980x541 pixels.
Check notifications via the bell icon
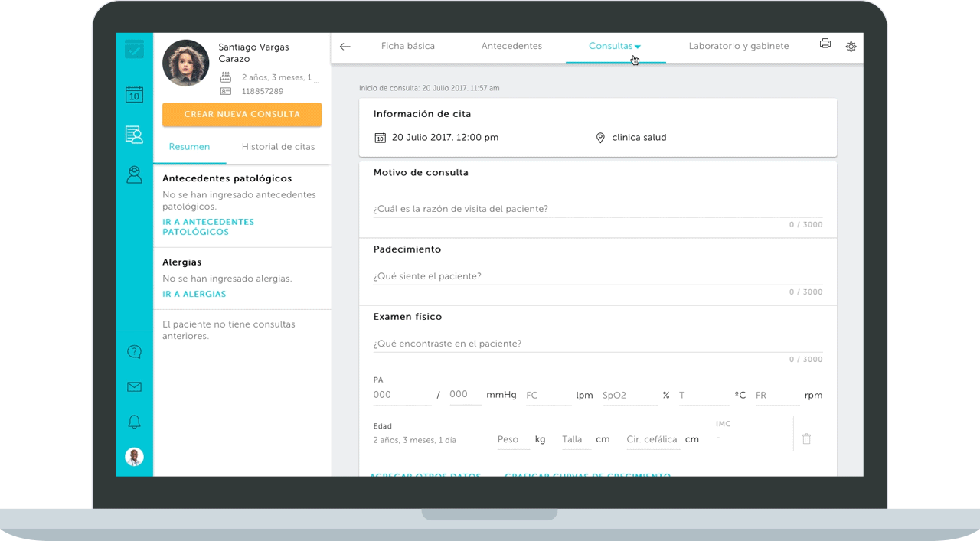(134, 422)
